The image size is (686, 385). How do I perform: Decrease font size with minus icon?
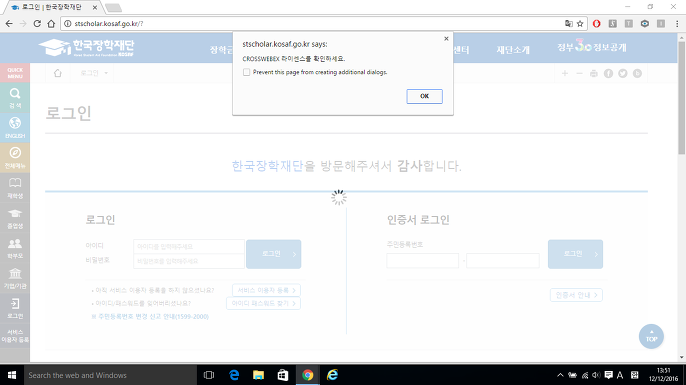pos(579,74)
